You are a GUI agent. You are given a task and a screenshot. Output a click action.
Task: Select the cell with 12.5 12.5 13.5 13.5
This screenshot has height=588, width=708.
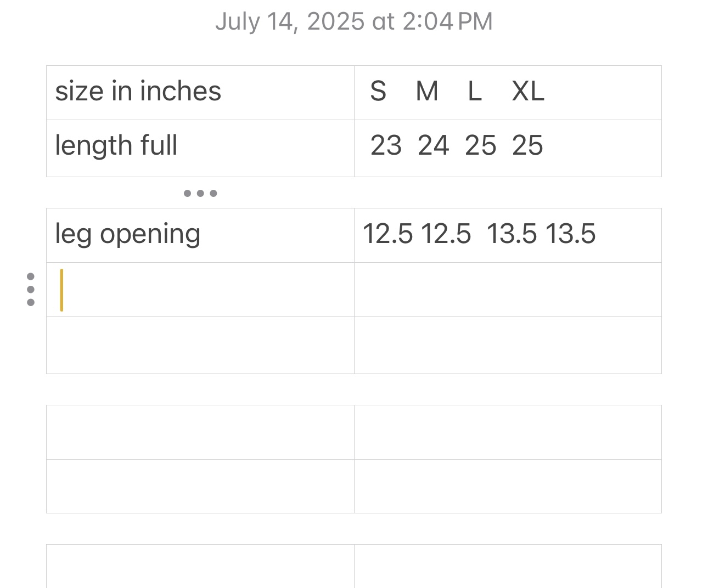(507, 235)
